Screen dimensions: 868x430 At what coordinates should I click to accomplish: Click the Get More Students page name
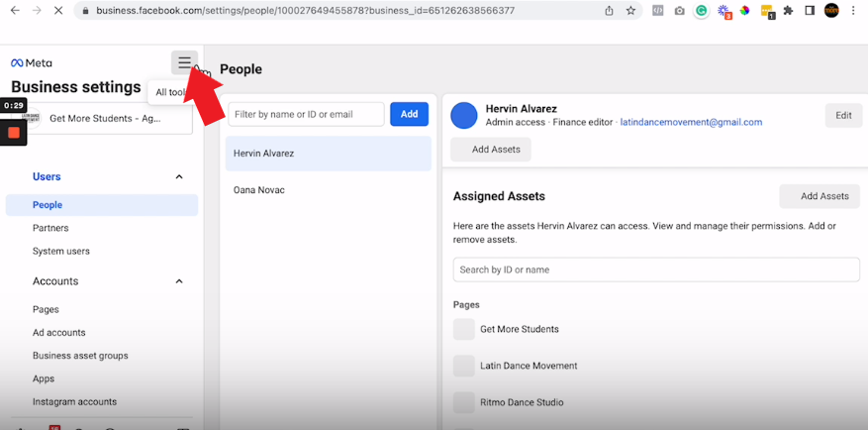pos(520,329)
